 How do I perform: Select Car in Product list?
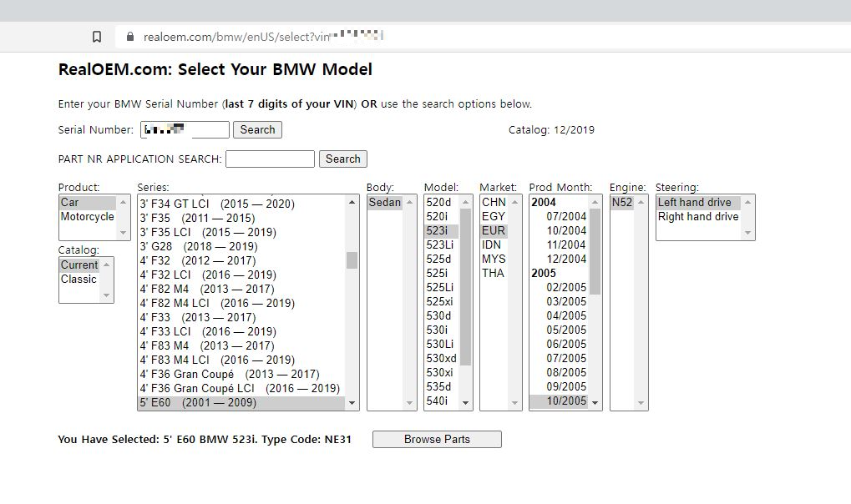click(x=88, y=203)
